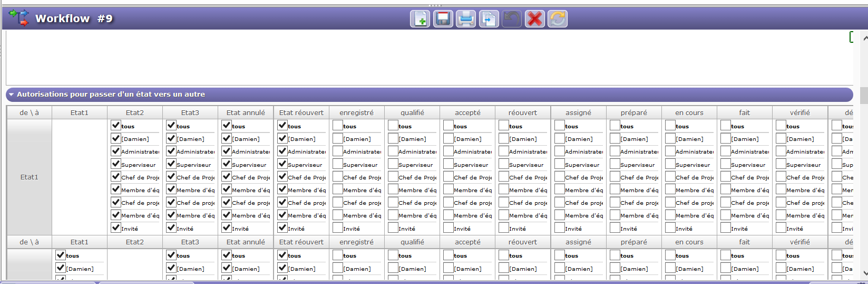Click 'de \ à' cell in the second header row
This screenshot has width=868, height=284.
[30, 242]
